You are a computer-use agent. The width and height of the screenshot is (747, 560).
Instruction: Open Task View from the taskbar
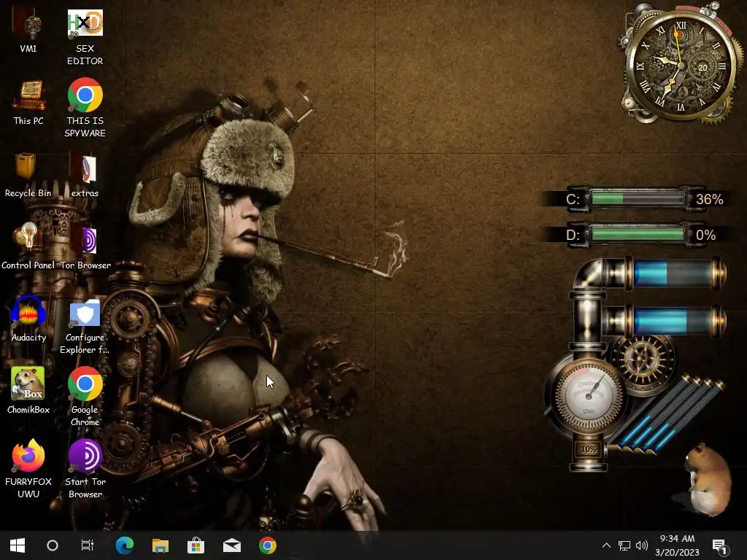(88, 545)
